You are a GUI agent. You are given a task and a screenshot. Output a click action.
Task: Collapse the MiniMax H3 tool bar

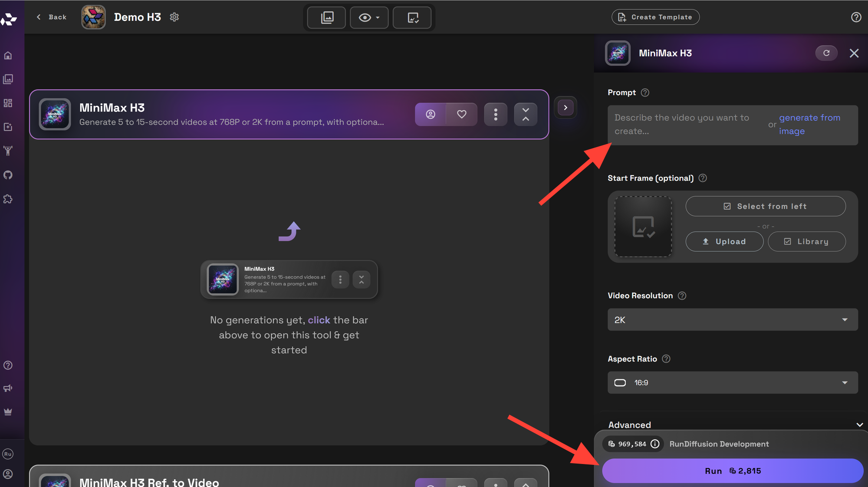click(x=526, y=114)
